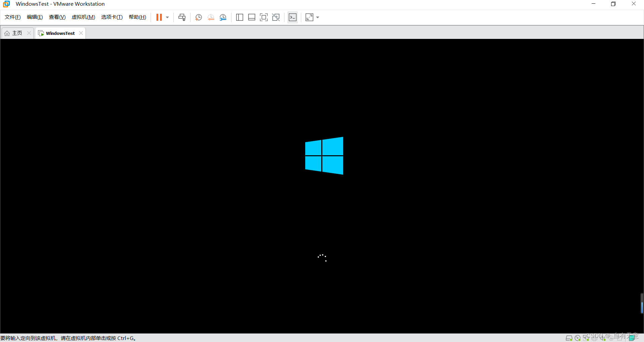Click the network adapter status icon
The image size is (644, 342).
click(586, 338)
